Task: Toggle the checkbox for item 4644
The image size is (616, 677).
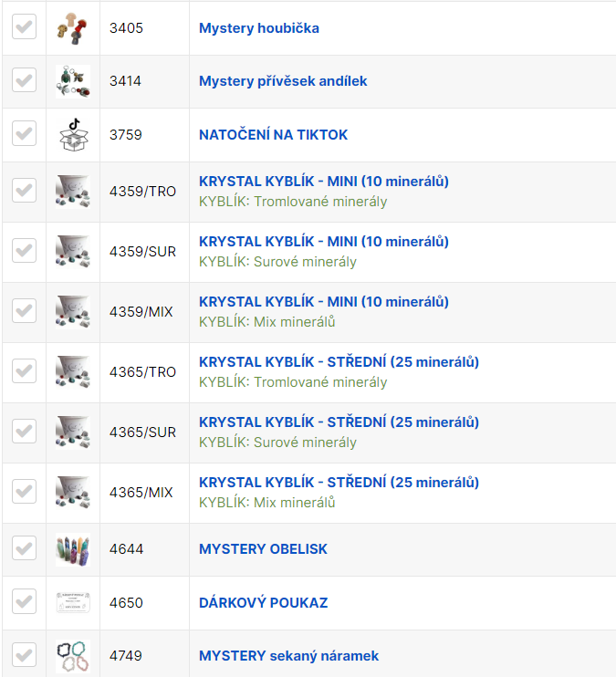Action: pos(24,548)
